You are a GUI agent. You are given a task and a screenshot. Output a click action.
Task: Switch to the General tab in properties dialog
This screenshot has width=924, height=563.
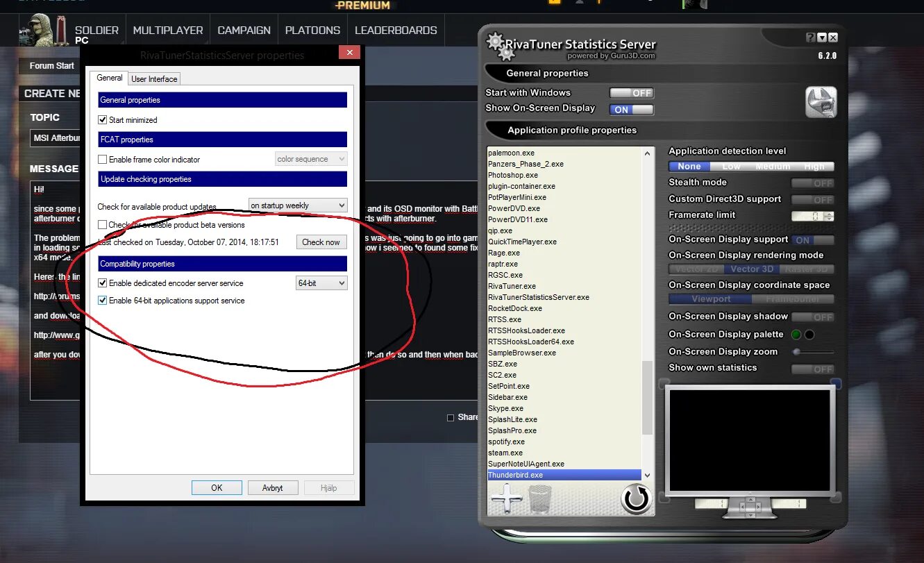tap(110, 78)
